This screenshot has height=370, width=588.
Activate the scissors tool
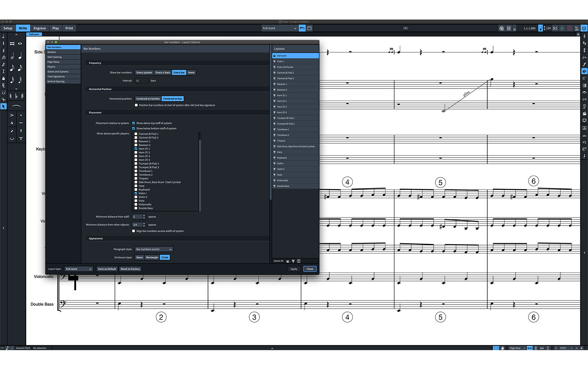(3, 99)
